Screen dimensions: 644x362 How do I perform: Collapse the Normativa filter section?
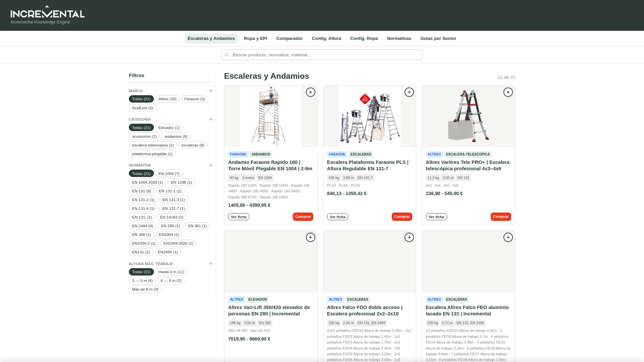pos(170,165)
